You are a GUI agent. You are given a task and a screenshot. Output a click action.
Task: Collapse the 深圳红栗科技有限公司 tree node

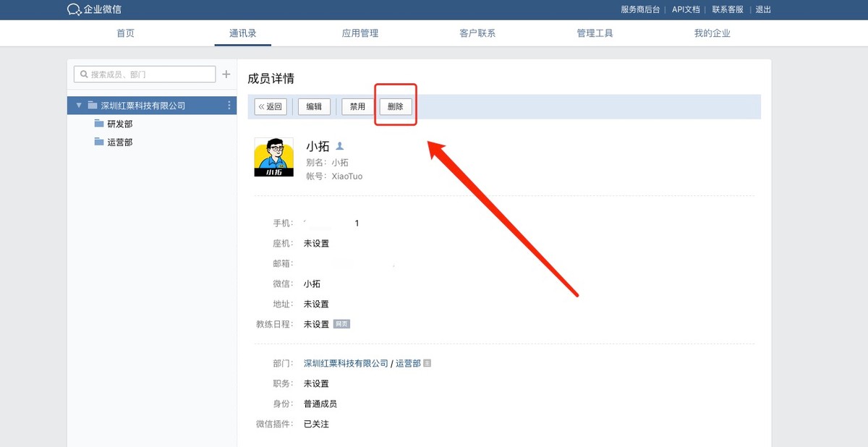point(79,105)
